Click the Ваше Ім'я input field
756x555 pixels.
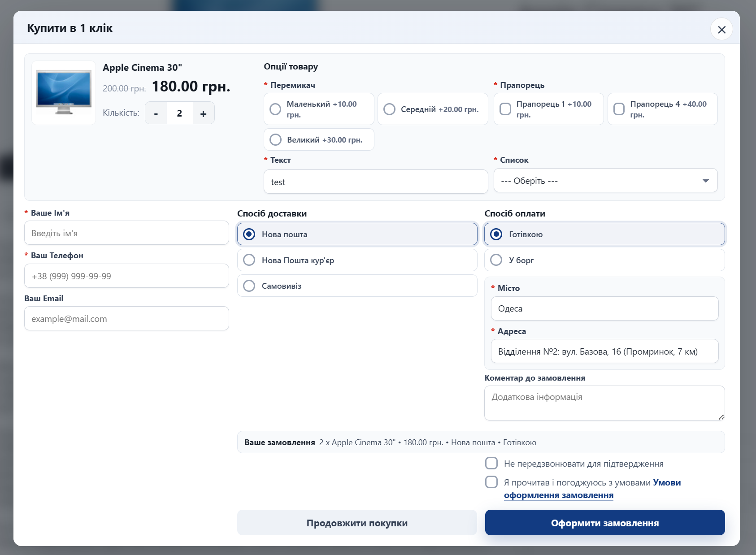point(126,233)
